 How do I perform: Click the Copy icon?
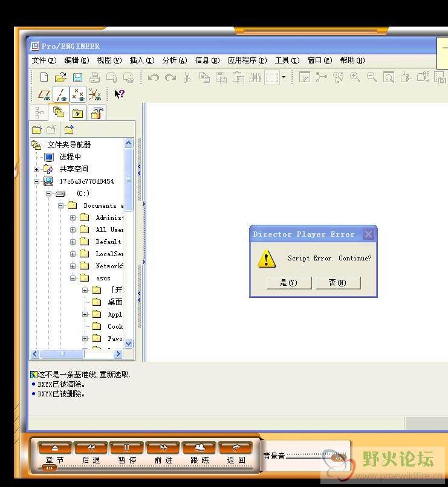(x=204, y=77)
